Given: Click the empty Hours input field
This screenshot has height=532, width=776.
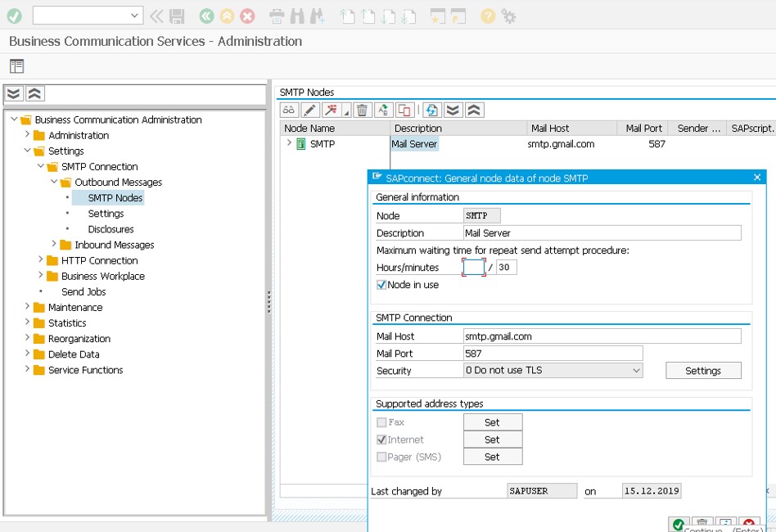Looking at the screenshot, I should pos(474,268).
